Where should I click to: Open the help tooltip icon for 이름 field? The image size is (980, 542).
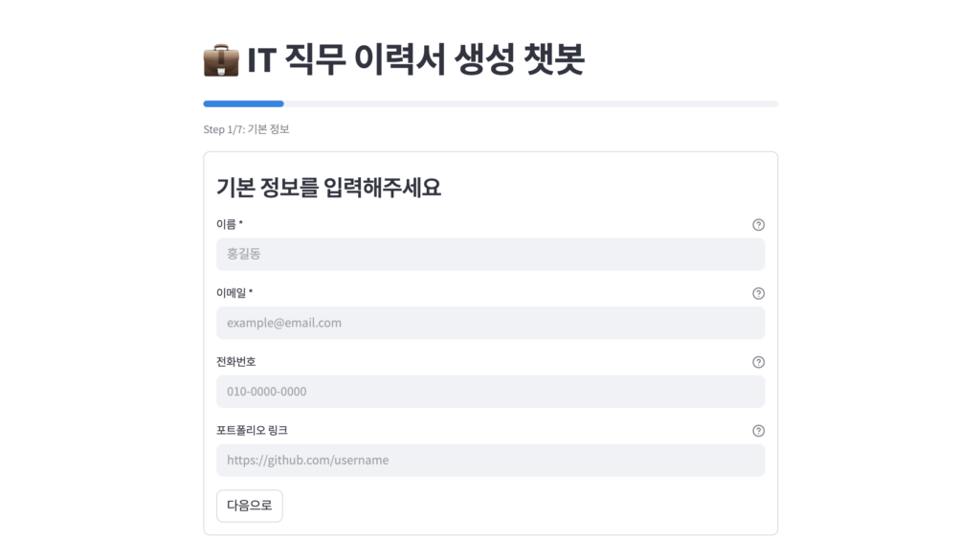pos(758,225)
